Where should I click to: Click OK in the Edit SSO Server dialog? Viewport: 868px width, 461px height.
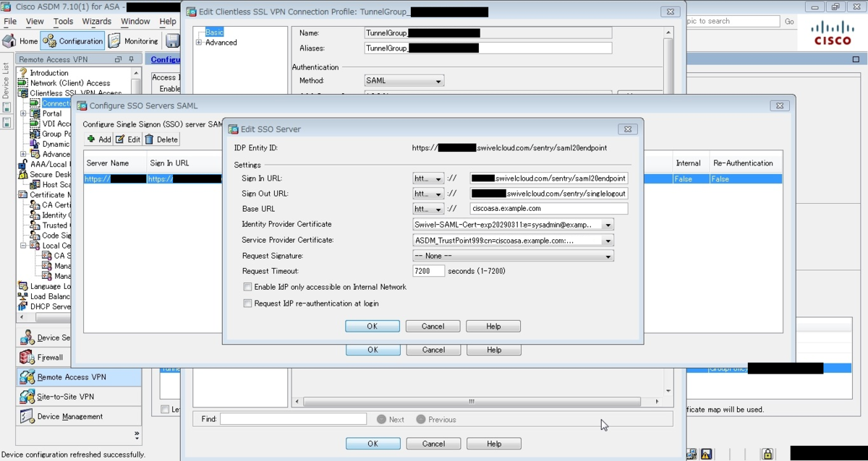point(372,326)
